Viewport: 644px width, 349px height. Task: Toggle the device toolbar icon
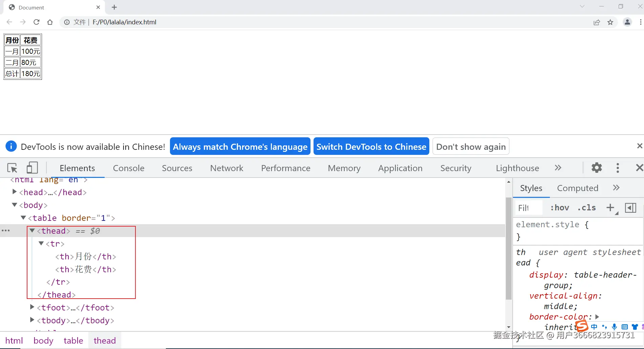[x=32, y=168]
